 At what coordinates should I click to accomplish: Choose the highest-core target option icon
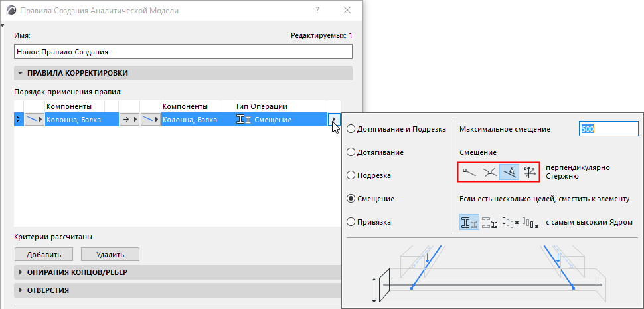tap(469, 223)
